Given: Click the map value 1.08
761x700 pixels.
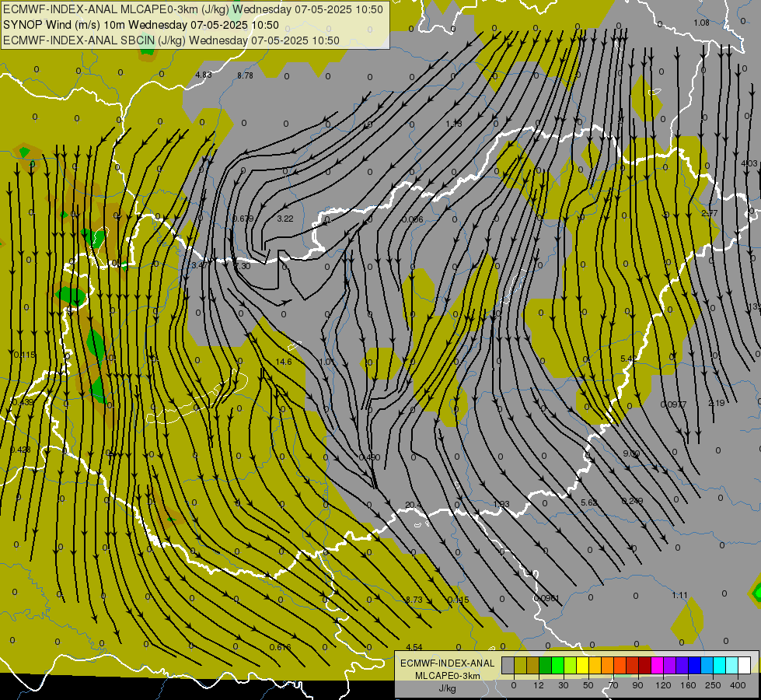Looking at the screenshot, I should click(x=701, y=23).
